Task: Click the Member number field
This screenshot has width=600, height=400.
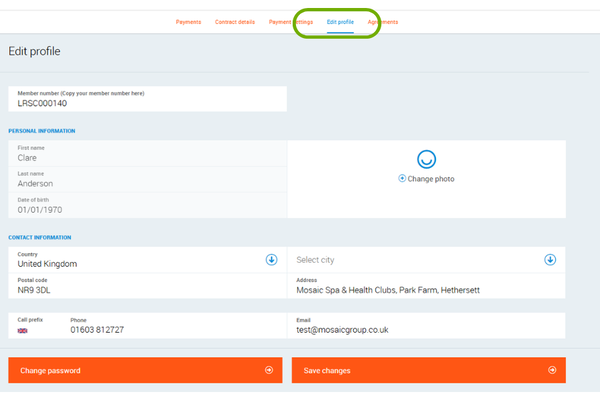Action: (147, 99)
